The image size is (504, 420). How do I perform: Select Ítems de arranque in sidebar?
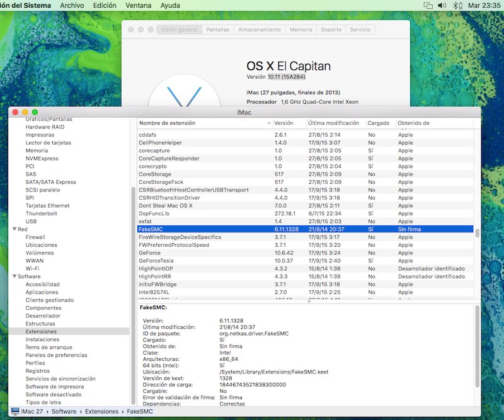point(49,348)
